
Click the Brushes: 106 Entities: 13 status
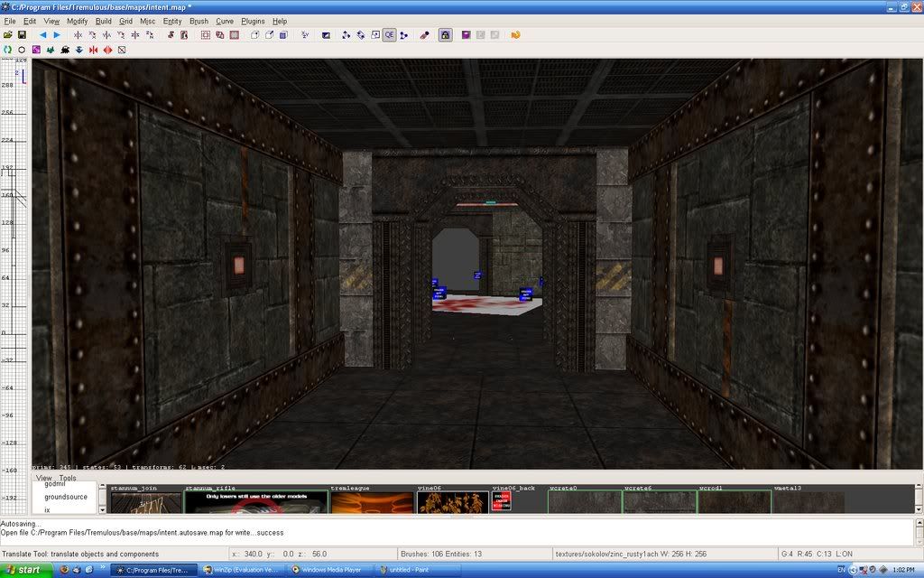tap(440, 554)
